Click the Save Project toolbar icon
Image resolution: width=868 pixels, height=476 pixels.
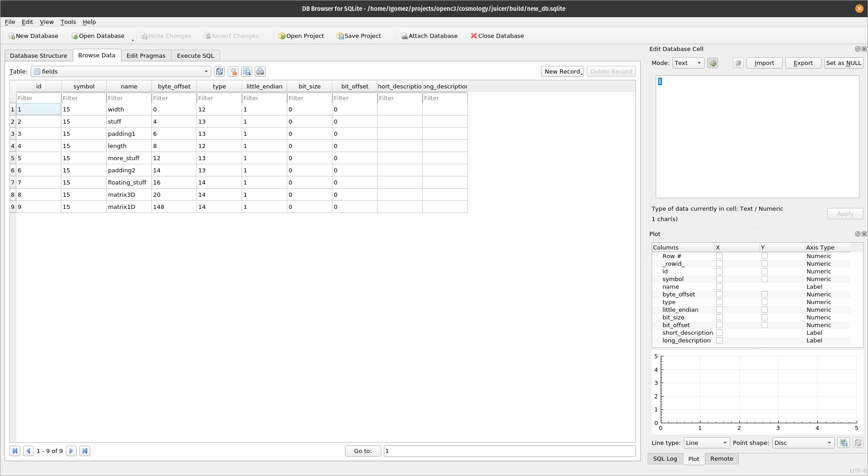(x=340, y=36)
